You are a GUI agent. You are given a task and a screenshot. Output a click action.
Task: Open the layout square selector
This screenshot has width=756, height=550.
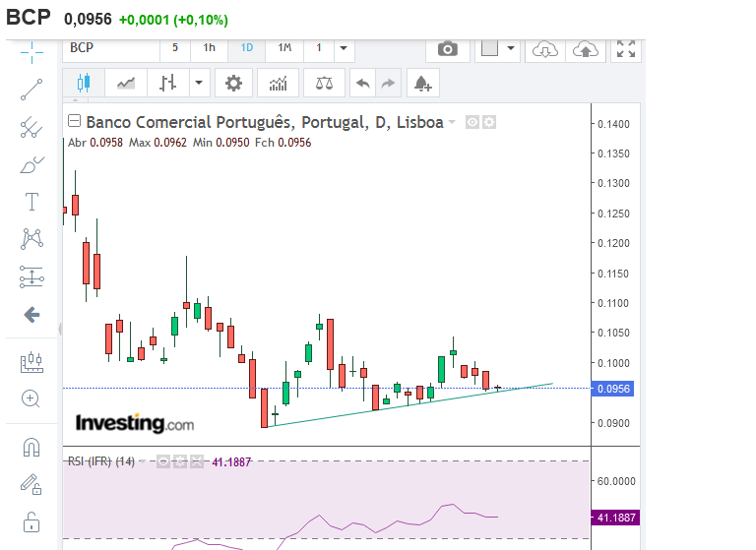pos(489,48)
